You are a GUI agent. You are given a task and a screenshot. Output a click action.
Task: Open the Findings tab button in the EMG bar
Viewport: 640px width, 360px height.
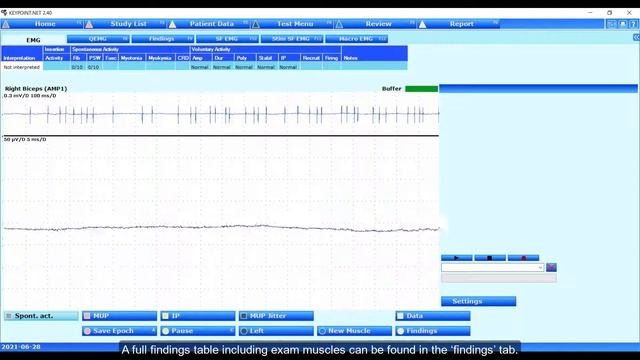pos(162,39)
